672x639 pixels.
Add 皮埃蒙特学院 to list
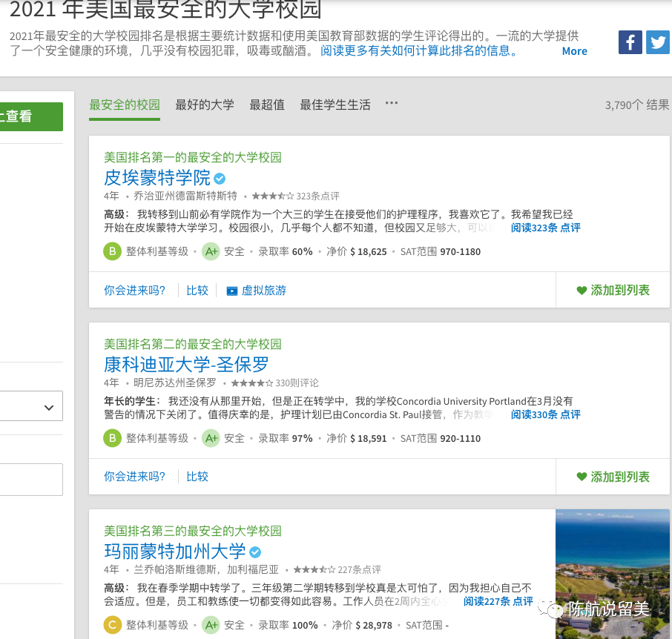(x=613, y=291)
